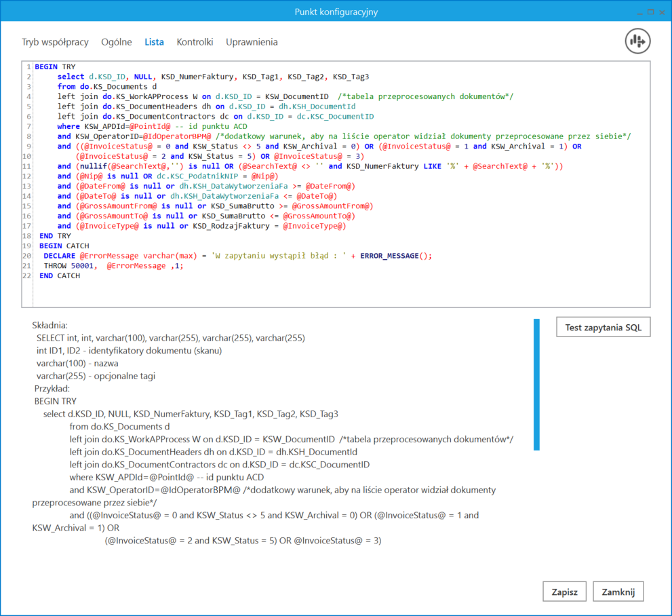Click line number 18 in editor gutter
The height and width of the screenshot is (616, 672).
coord(28,236)
